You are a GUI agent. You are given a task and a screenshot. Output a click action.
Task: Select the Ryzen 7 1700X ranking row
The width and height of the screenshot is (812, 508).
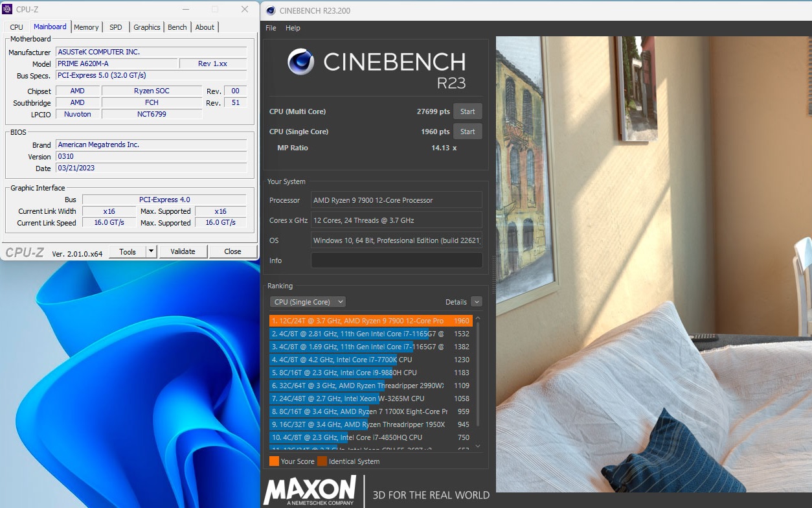(x=371, y=411)
